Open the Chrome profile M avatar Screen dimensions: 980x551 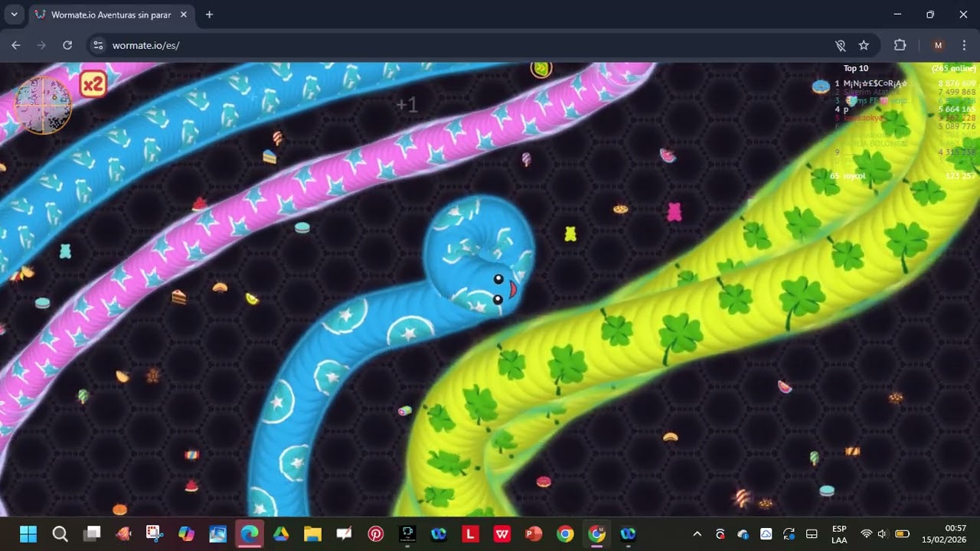click(938, 45)
